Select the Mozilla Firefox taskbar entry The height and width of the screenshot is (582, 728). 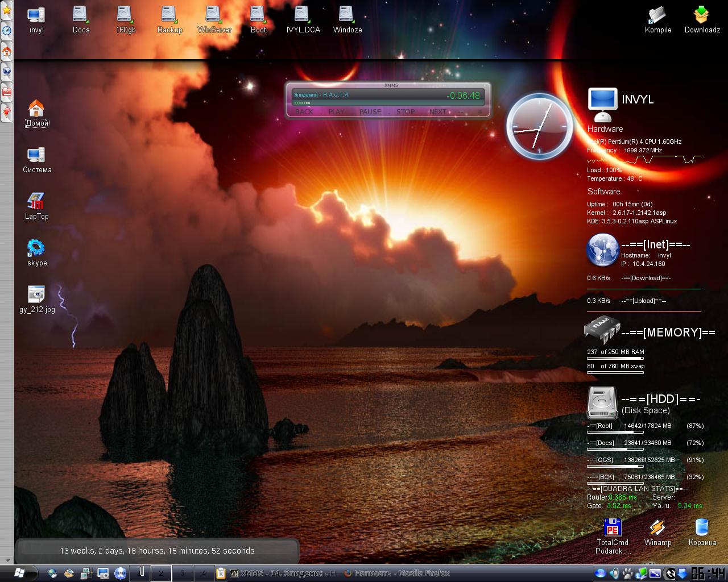pos(397,573)
